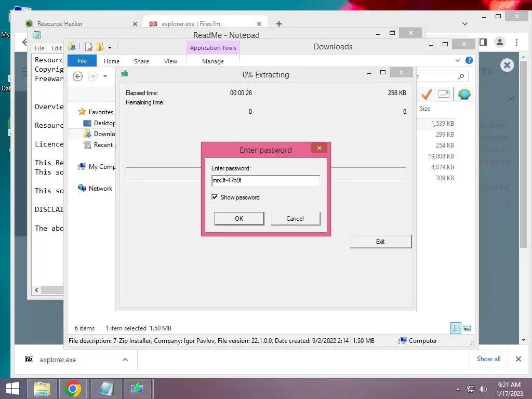Click OK in Enter password dialog

click(x=239, y=219)
